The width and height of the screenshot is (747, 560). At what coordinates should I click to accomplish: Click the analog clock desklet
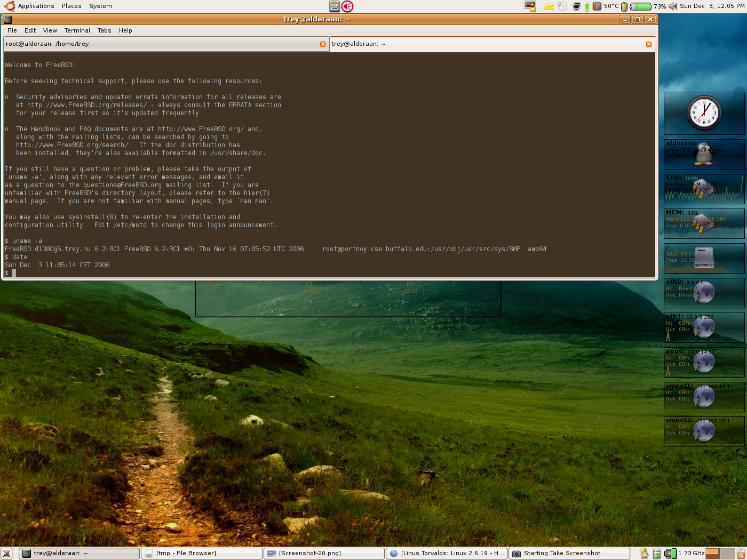click(704, 113)
